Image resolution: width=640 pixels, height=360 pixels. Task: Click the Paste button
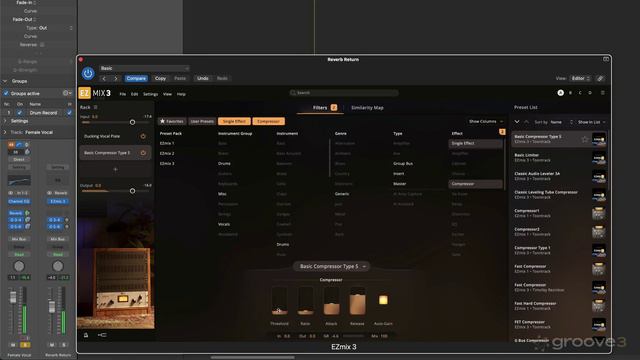point(180,78)
